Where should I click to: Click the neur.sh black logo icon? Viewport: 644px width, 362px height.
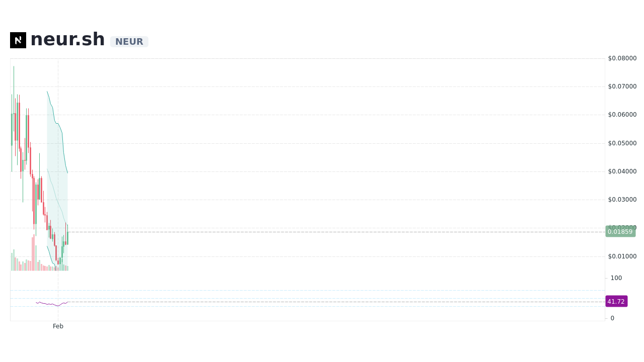(x=18, y=40)
